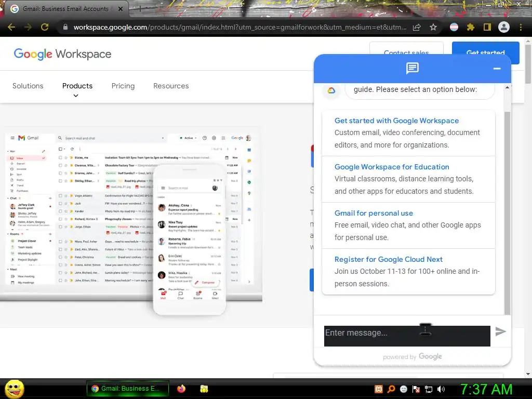Click the 7:37 AM taskbar clock
The height and width of the screenshot is (399, 532).
486,389
